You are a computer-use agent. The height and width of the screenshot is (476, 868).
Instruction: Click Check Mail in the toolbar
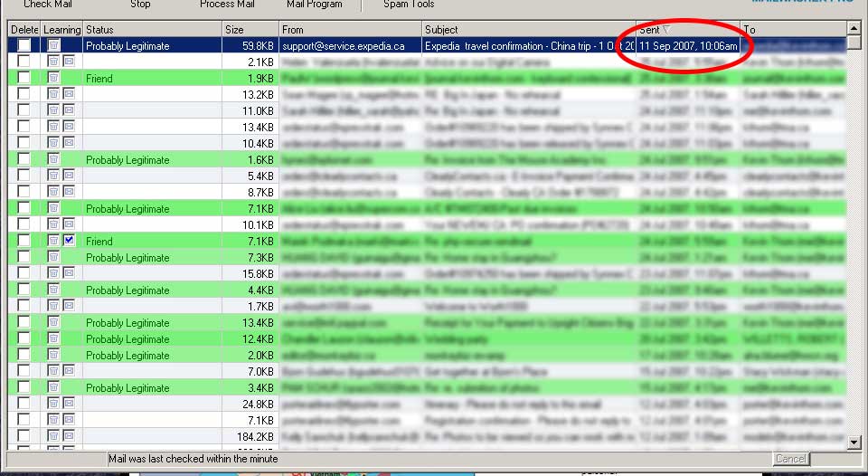coord(49,5)
